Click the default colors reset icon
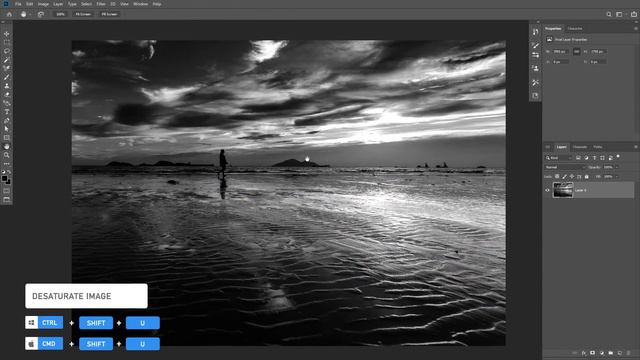The image size is (640, 360). point(4,172)
